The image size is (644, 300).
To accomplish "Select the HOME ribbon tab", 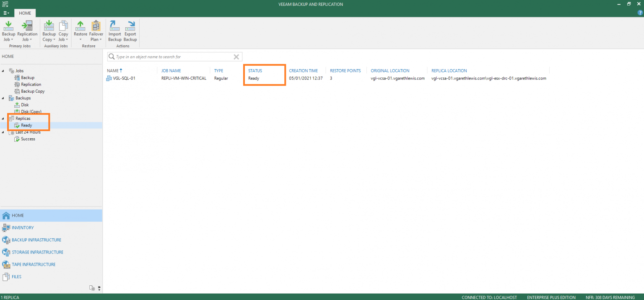I will [25, 13].
